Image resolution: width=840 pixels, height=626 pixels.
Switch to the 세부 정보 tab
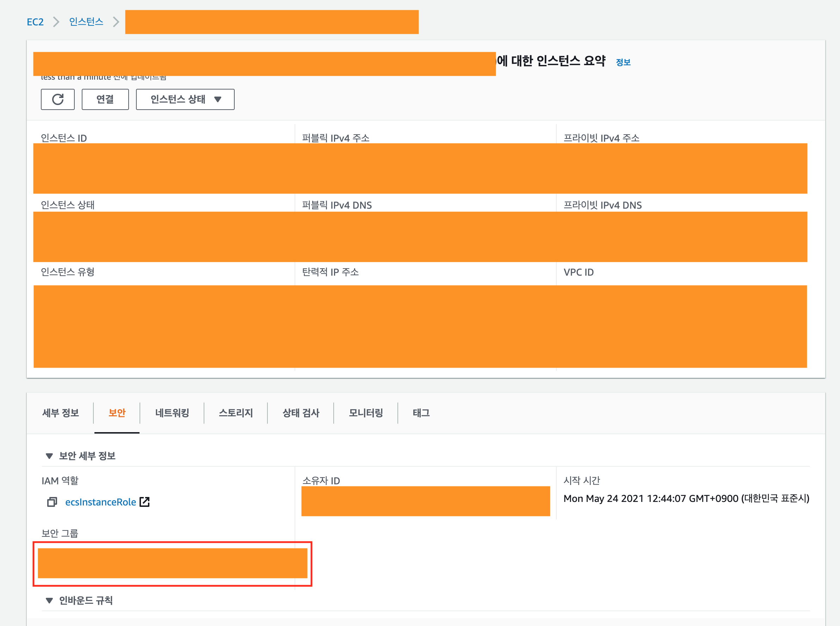tap(61, 413)
